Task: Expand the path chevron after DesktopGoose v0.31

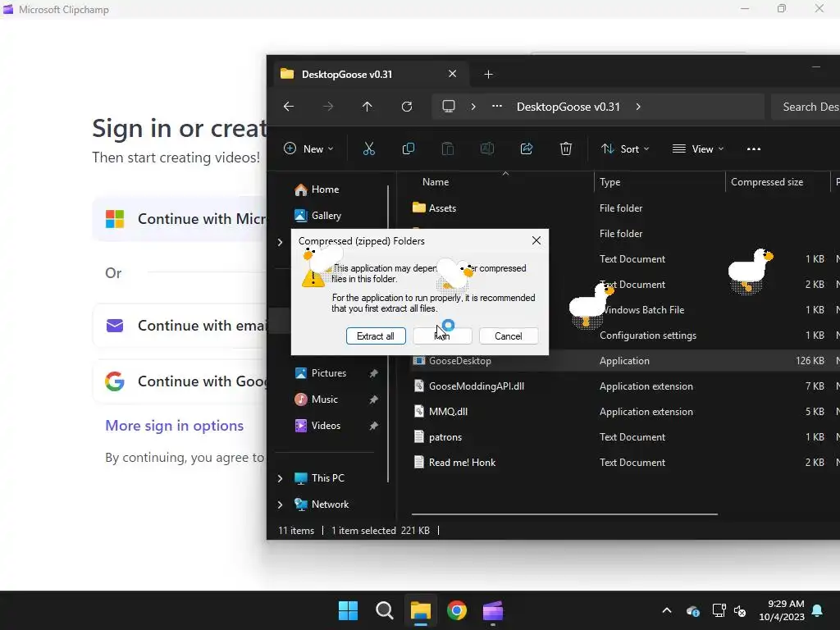Action: (x=638, y=107)
